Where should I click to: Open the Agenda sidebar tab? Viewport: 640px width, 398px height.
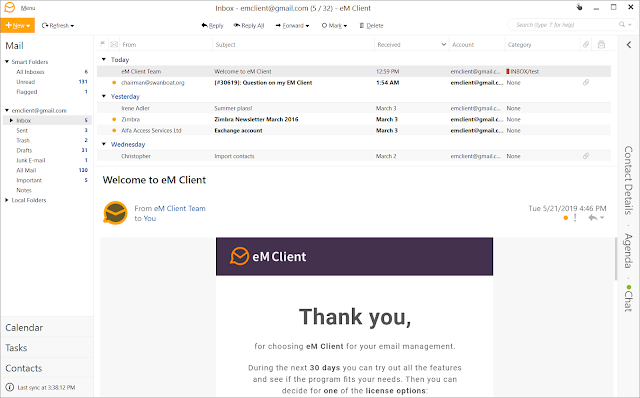pyautogui.click(x=629, y=251)
